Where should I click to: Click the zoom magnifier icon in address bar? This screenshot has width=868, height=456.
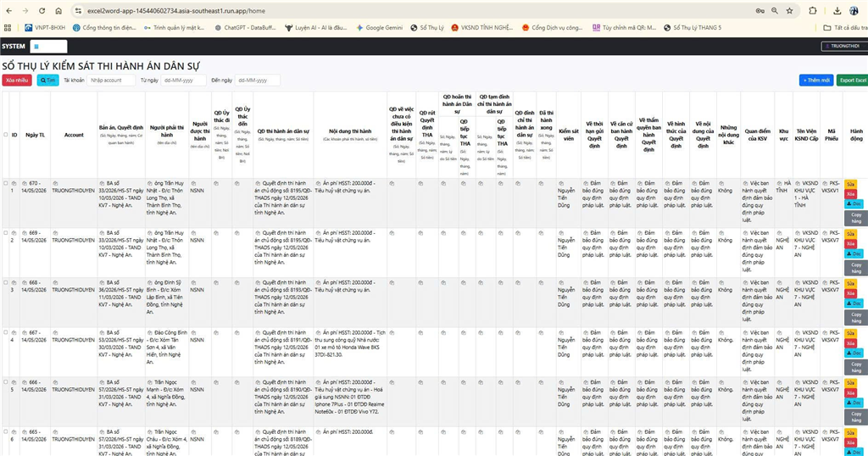click(775, 10)
